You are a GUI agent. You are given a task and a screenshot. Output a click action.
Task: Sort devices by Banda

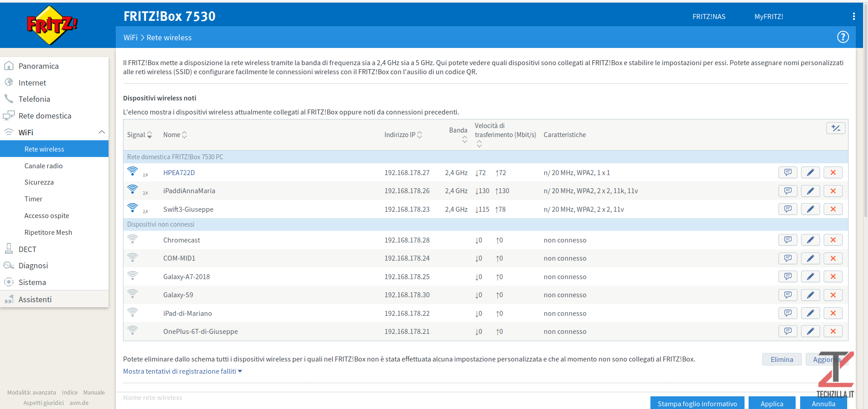pos(458,134)
